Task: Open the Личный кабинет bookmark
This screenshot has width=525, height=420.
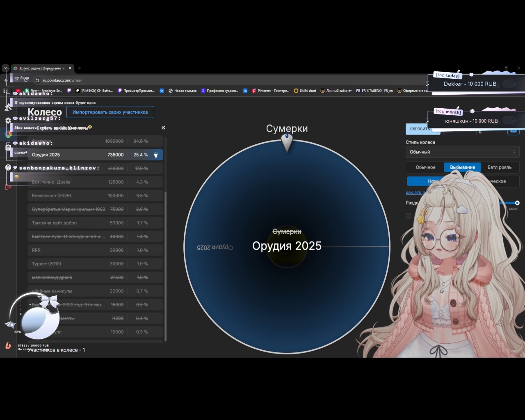Action: (336, 91)
